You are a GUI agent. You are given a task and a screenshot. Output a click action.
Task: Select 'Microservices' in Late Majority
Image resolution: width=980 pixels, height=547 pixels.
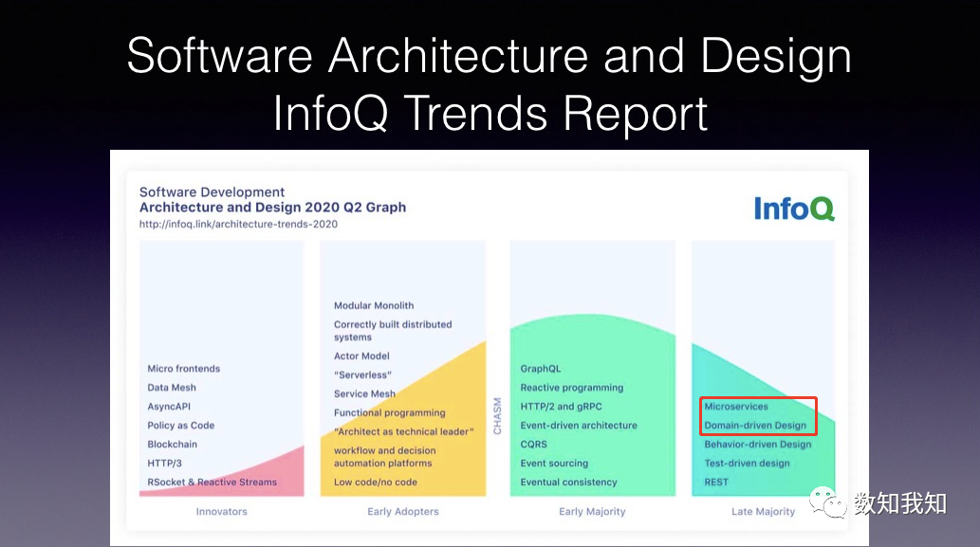tap(736, 407)
